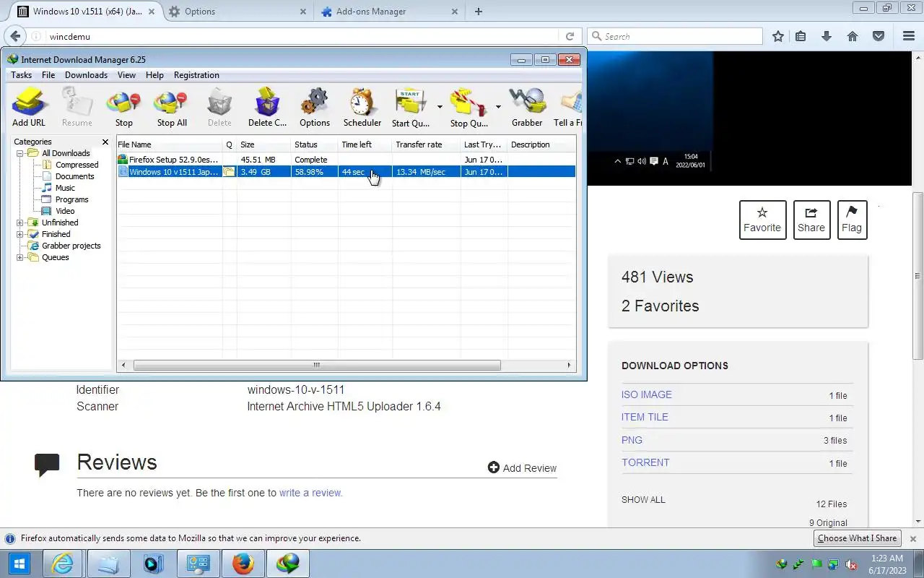The width and height of the screenshot is (924, 578).
Task: Click the write a review link
Action: click(x=310, y=493)
